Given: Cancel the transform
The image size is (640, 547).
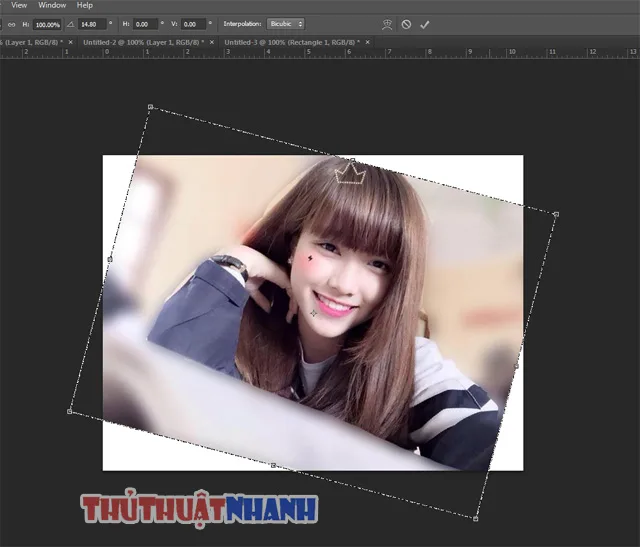Looking at the screenshot, I should 406,24.
